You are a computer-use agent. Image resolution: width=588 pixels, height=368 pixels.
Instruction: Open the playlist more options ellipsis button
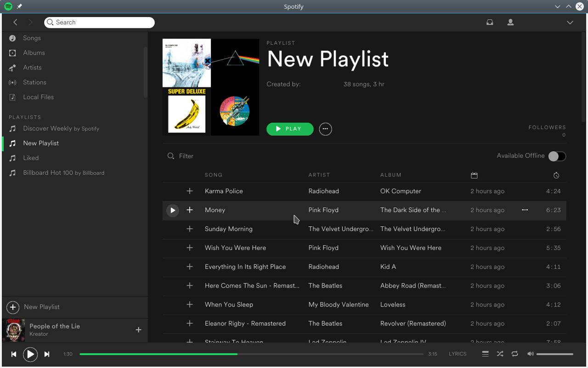pos(325,129)
